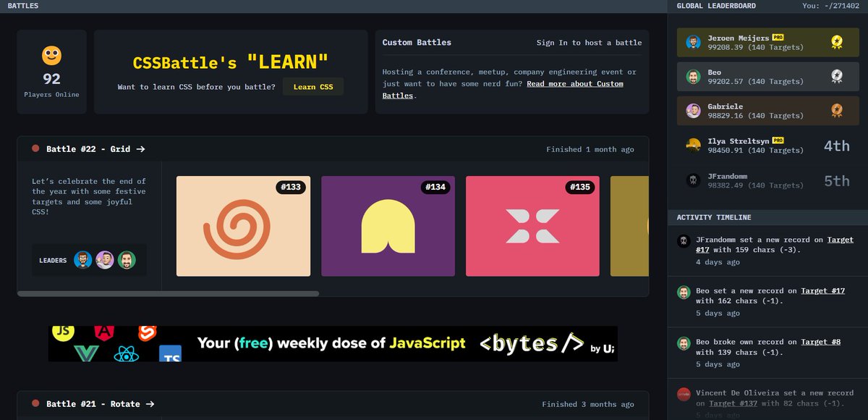Click 'Finished 1 month ago' text
Viewport: 868px width, 420px height.
(x=590, y=149)
